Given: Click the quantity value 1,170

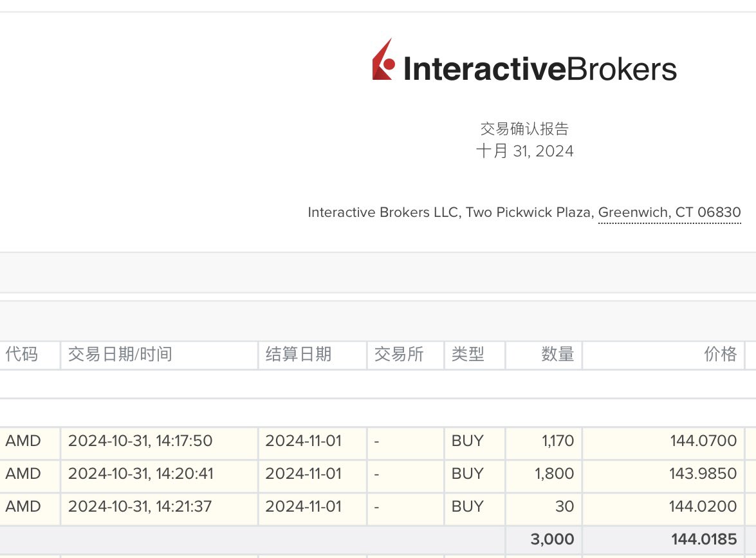Looking at the screenshot, I should coord(558,442).
